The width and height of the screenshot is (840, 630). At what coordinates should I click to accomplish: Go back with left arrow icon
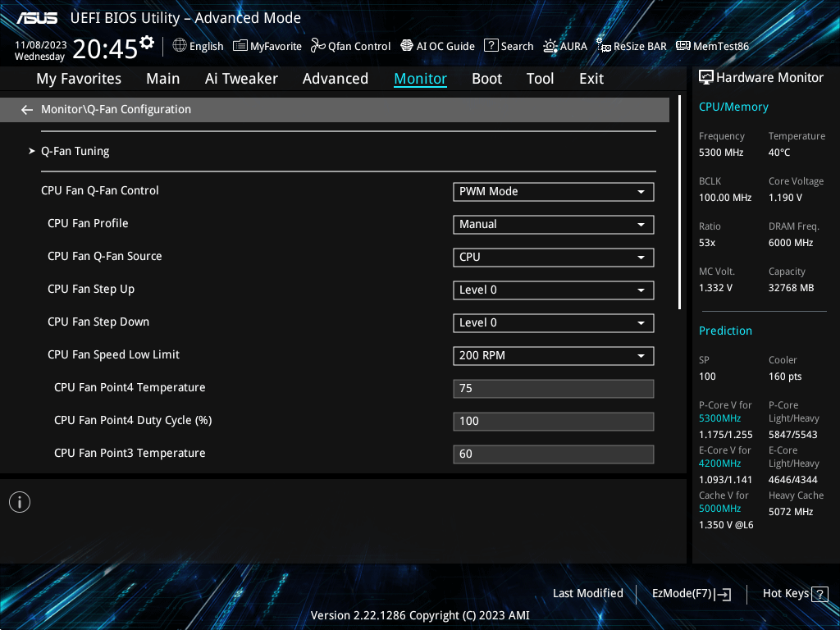(x=27, y=110)
